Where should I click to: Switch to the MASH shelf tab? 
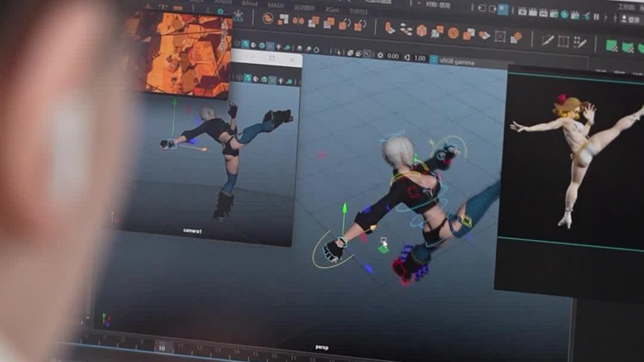click(276, 4)
